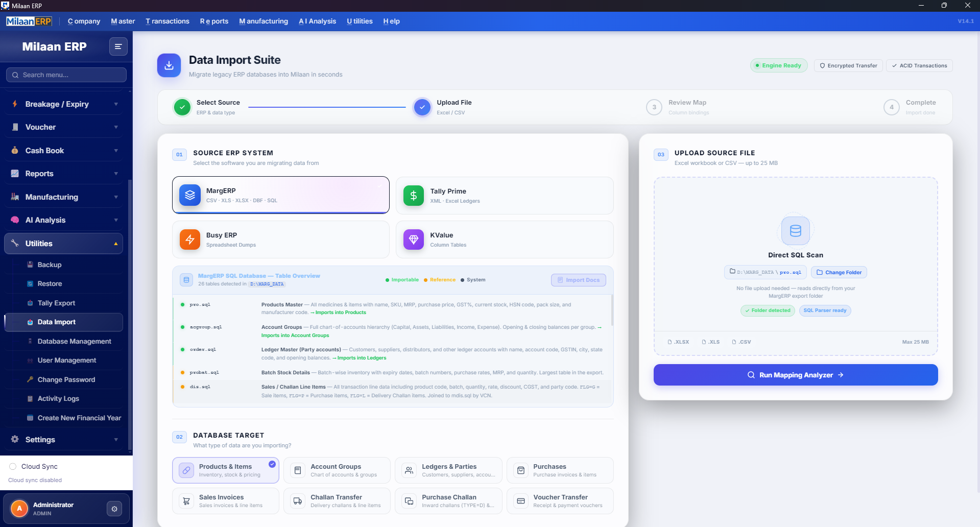Click the table overview list scrollbar
The height and width of the screenshot is (527, 980).
pos(612,310)
